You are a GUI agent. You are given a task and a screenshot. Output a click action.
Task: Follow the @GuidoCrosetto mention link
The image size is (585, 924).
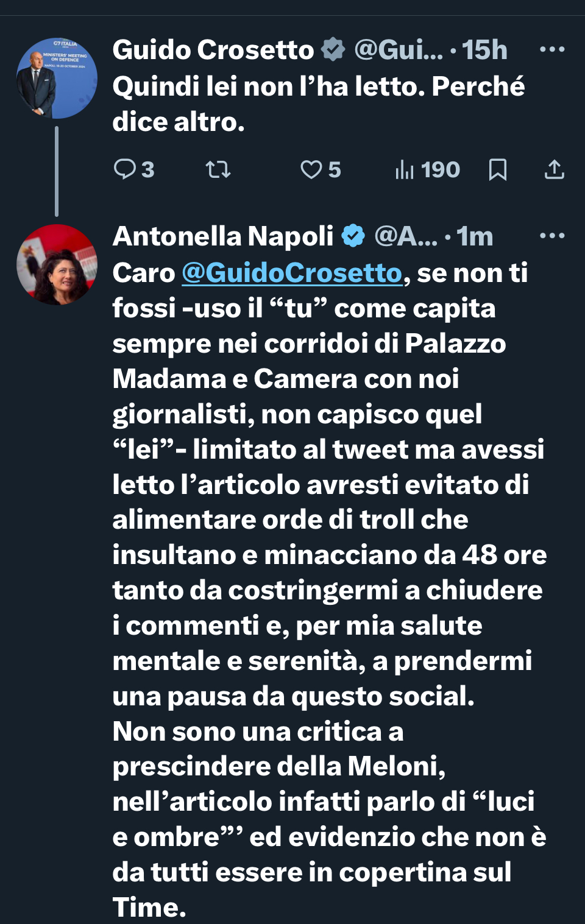pos(292,273)
